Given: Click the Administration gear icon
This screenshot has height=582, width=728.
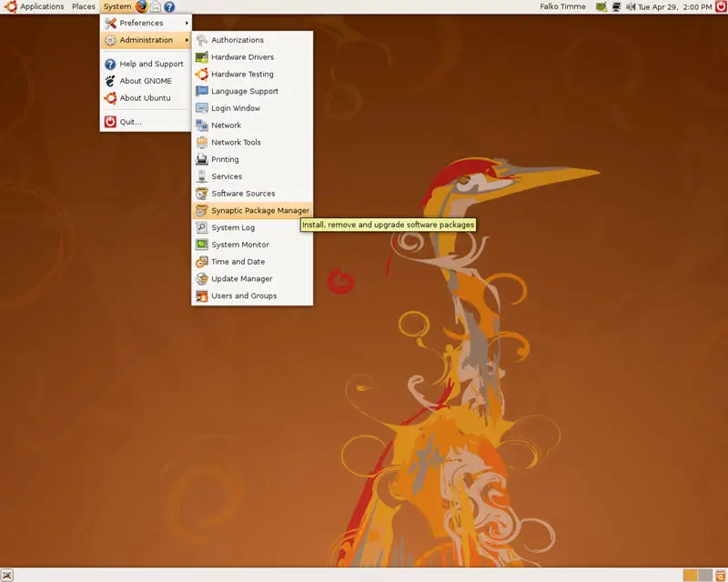Looking at the screenshot, I should (x=110, y=40).
